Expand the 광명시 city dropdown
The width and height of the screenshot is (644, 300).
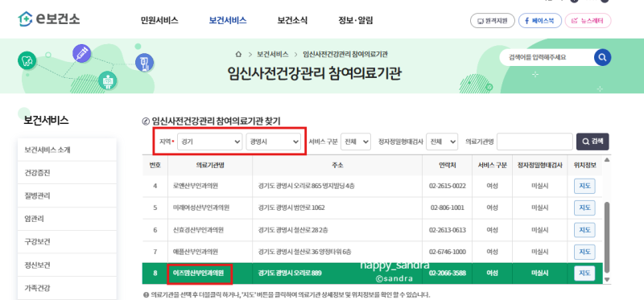coord(273,142)
